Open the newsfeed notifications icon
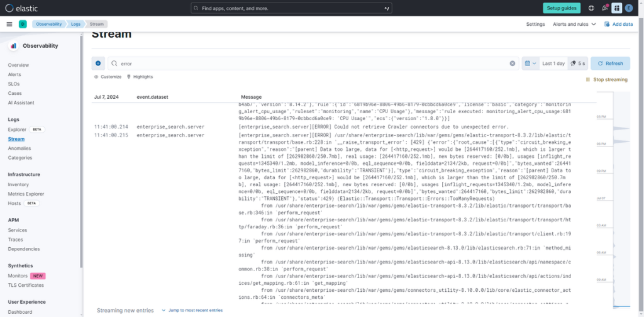This screenshot has height=317, width=644. (x=605, y=8)
